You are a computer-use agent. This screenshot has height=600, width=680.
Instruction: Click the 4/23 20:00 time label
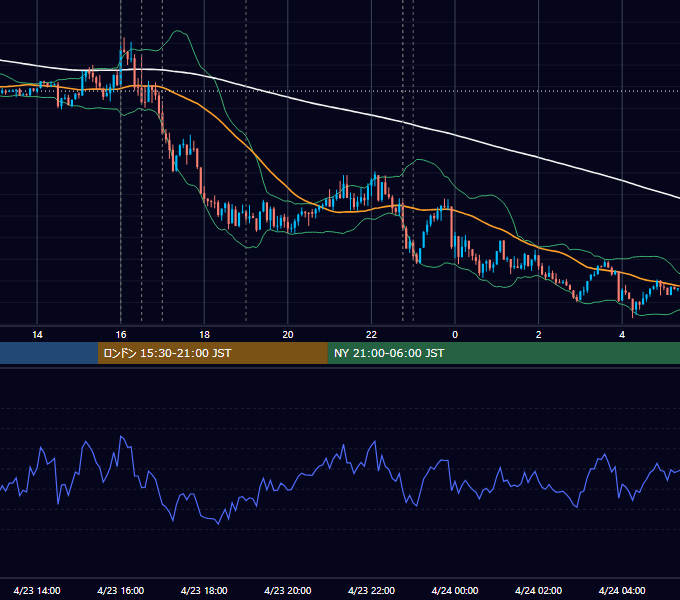point(288,590)
